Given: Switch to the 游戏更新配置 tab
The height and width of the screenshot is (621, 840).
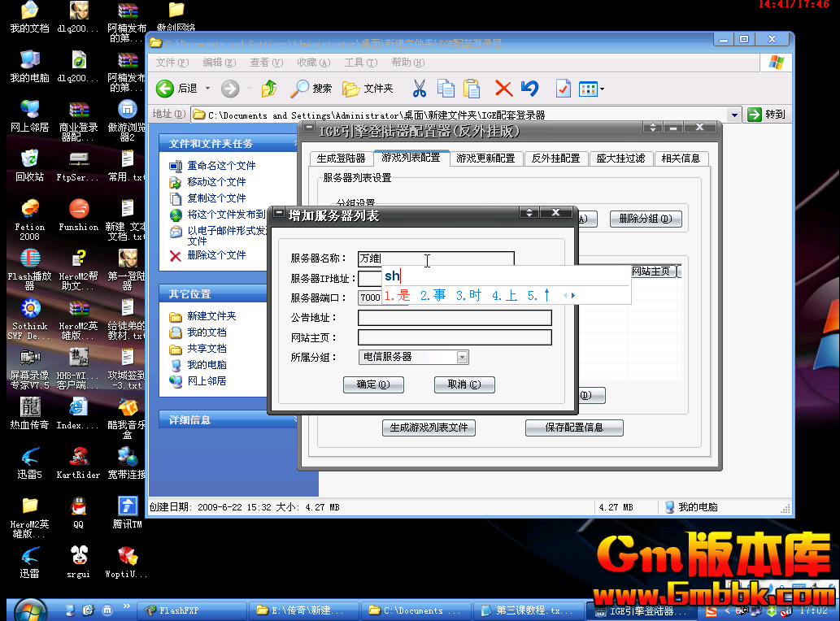Looking at the screenshot, I should point(485,159).
